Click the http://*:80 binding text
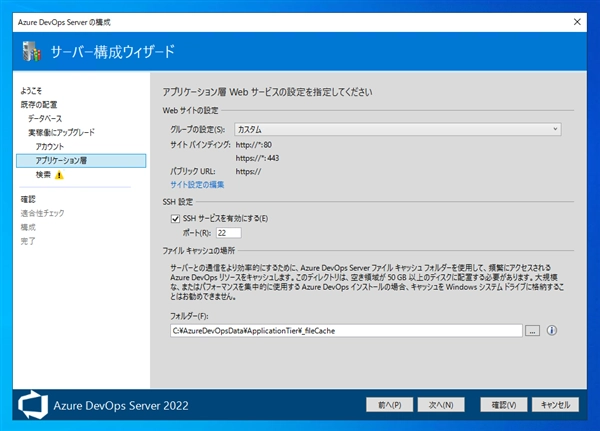Viewport: 600px width, 431px height. pos(254,145)
